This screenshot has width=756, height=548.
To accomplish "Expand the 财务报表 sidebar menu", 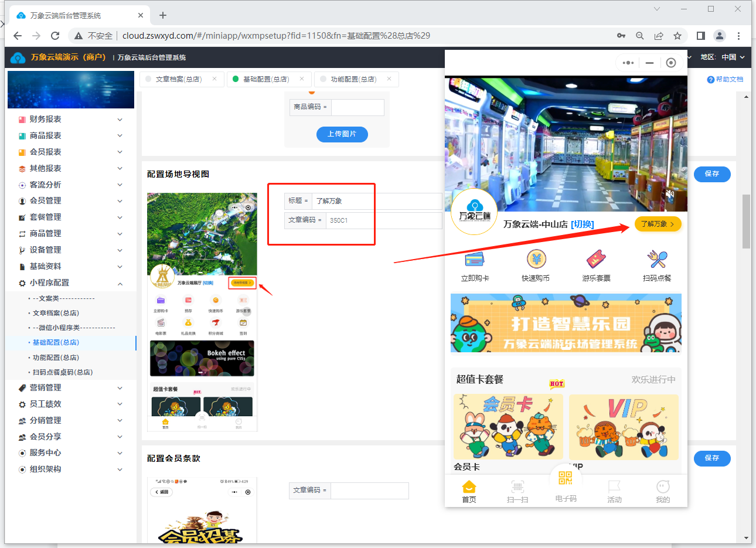I will click(70, 119).
